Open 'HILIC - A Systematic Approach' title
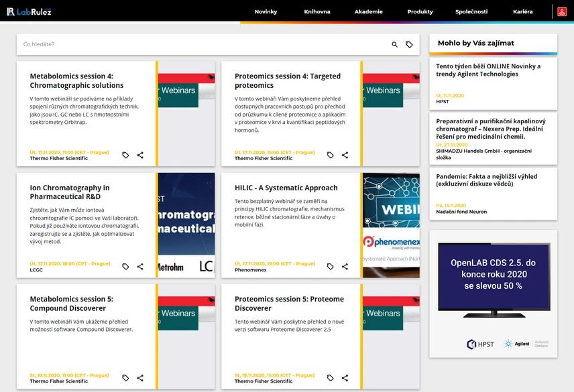574x392 pixels. (286, 188)
